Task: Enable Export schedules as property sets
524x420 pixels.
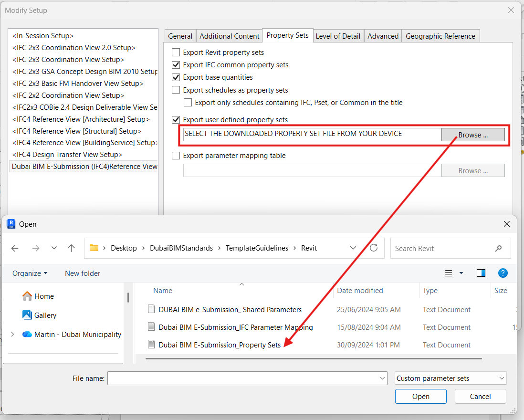Action: [176, 90]
